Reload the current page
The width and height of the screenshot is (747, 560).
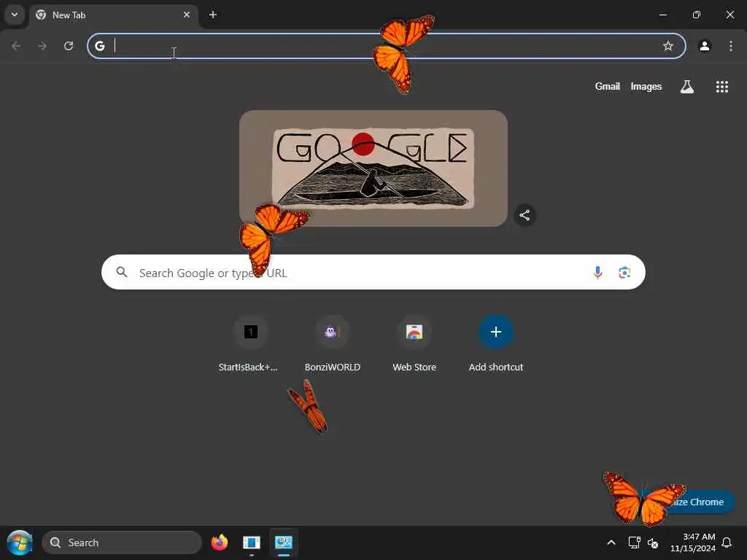[69, 46]
